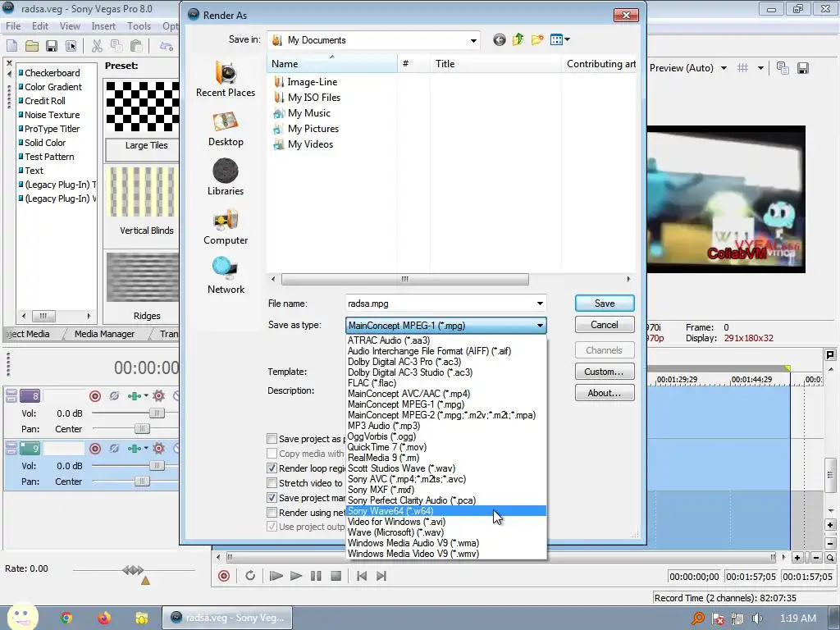Open track 8 FX gear icon
Screen dimensions: 840x630
158,396
